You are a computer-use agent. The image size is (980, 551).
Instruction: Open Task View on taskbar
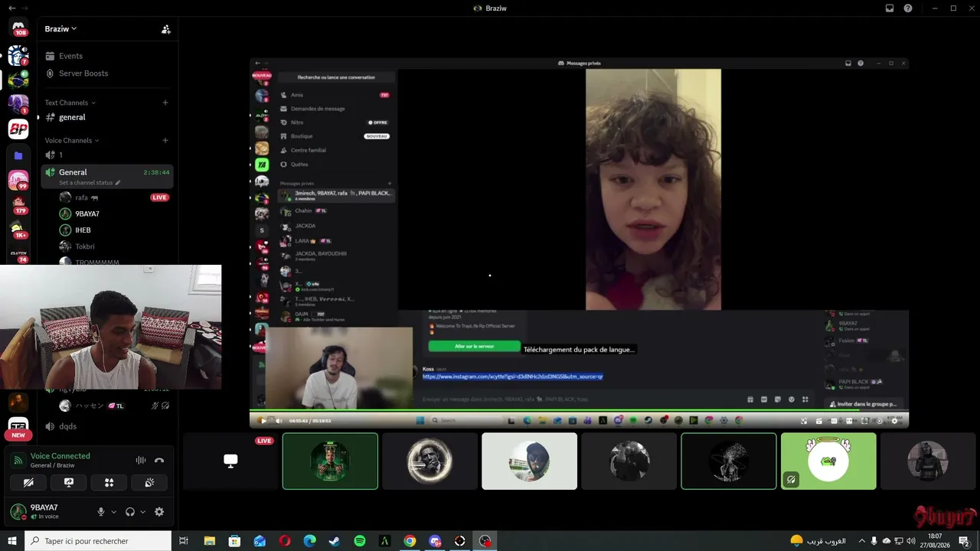coord(184,541)
